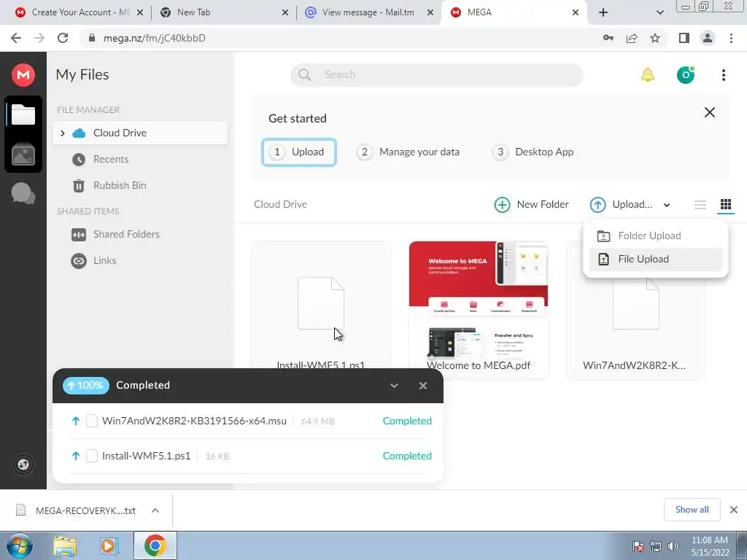Open the Chat bubbles icon in left rail
747x560 pixels.
[23, 193]
